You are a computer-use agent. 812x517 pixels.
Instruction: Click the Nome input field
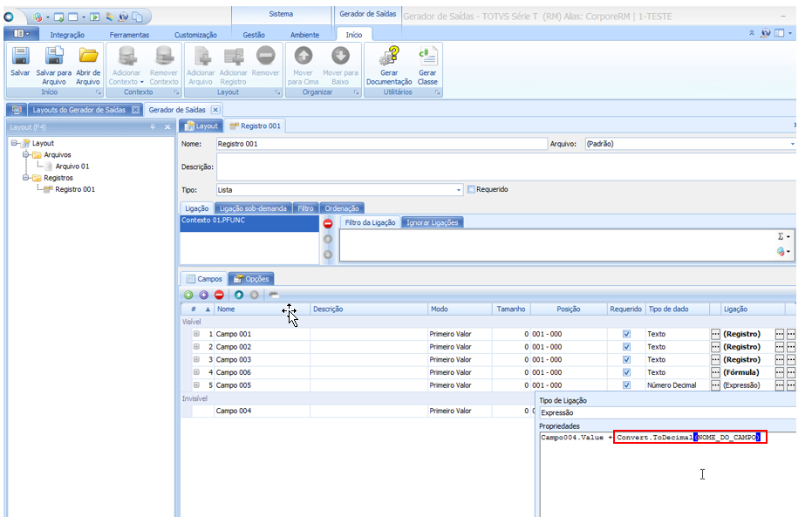point(382,144)
